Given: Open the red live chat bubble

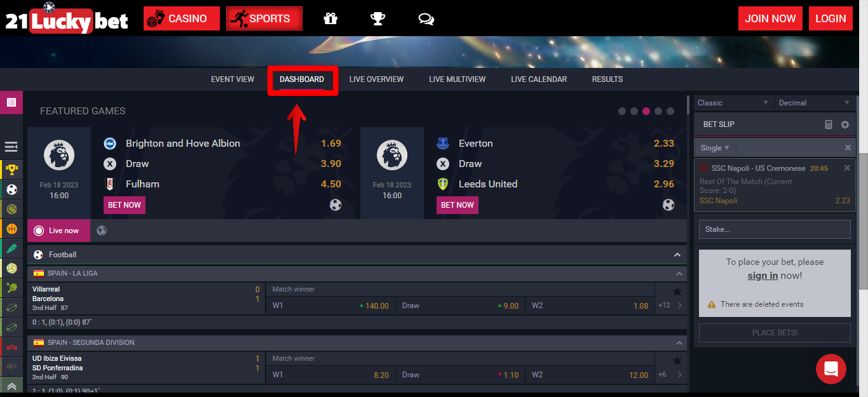Looking at the screenshot, I should click(831, 369).
